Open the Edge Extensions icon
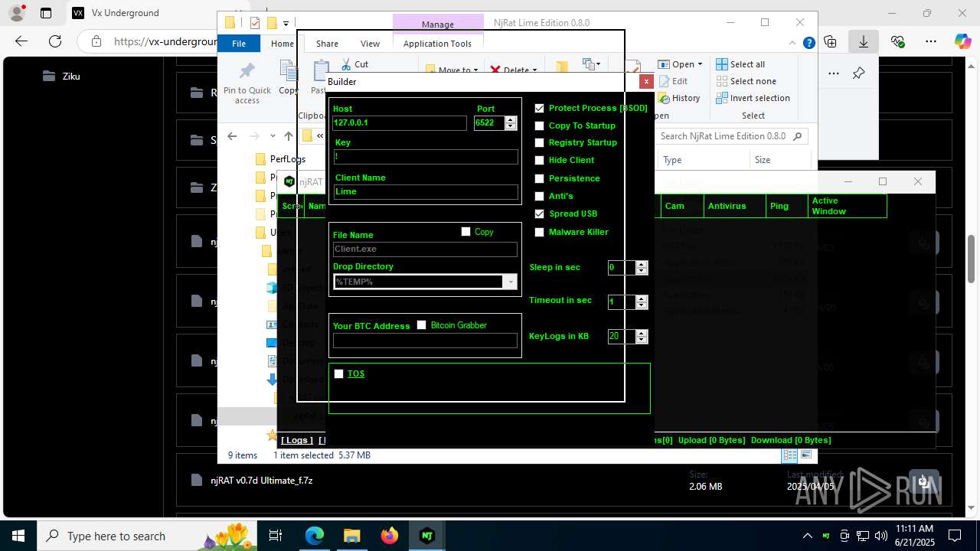 click(x=831, y=41)
